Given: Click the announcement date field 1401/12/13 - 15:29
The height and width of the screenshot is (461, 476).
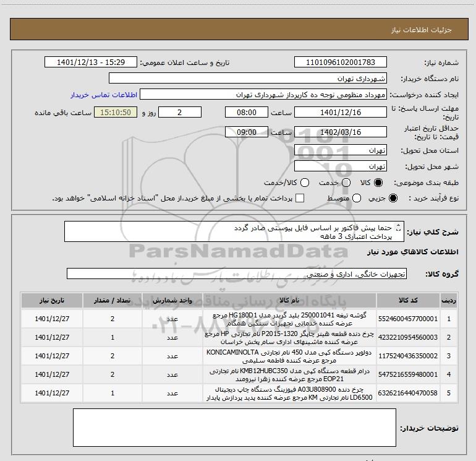Looking at the screenshot, I should coord(91,62).
